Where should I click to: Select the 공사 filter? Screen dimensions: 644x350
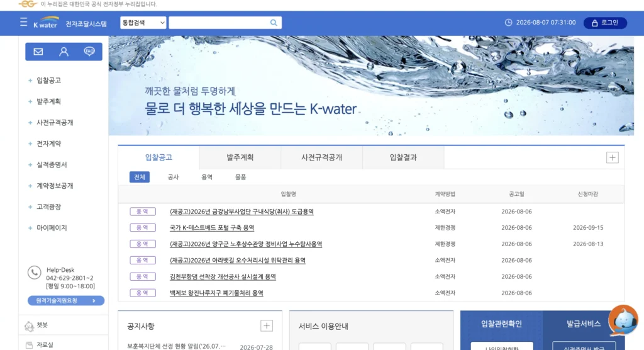pos(173,177)
